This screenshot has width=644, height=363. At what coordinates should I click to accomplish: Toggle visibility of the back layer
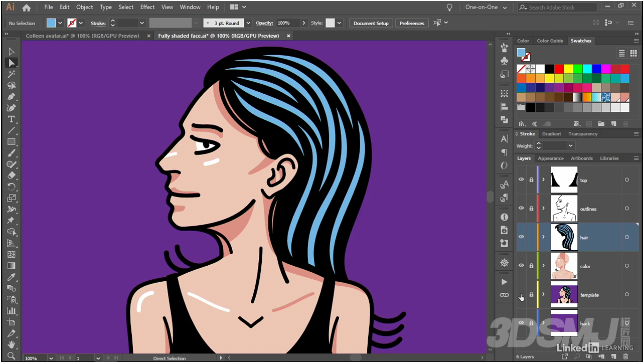point(522,323)
